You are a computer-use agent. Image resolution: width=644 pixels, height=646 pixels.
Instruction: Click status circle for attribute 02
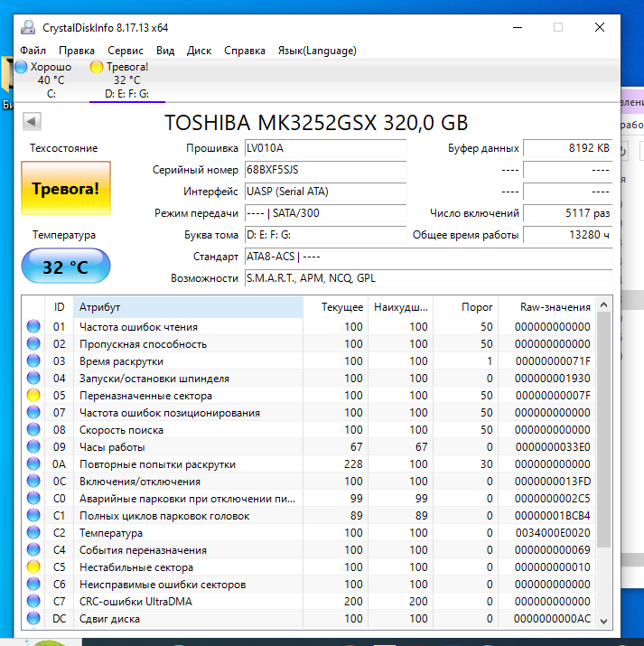(33, 343)
